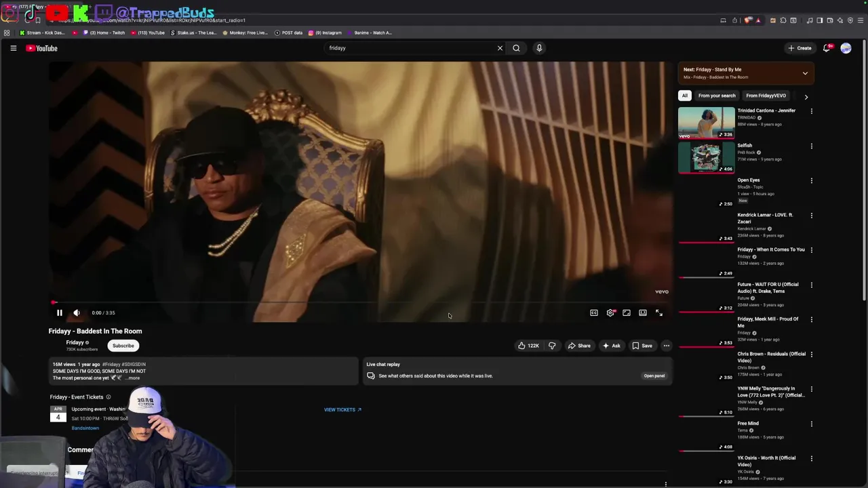Open browser apps grid icon
Viewport: 868px width, 488px height.
(x=7, y=33)
